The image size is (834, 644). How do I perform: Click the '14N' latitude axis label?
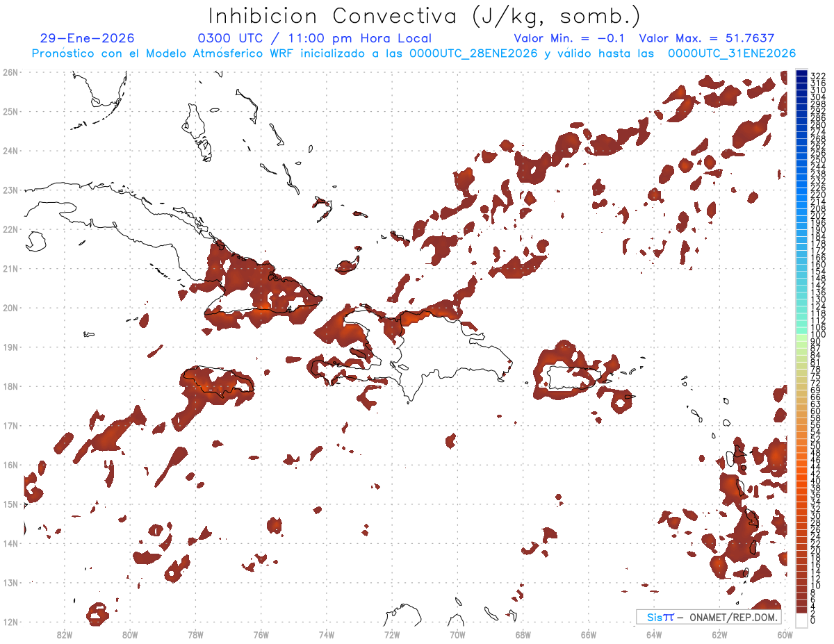point(10,543)
